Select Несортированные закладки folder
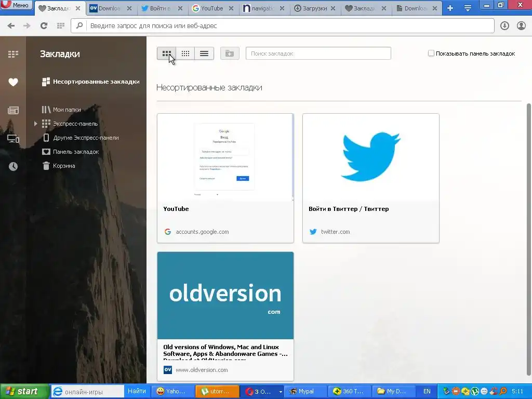Image resolution: width=532 pixels, height=399 pixels. pos(90,82)
